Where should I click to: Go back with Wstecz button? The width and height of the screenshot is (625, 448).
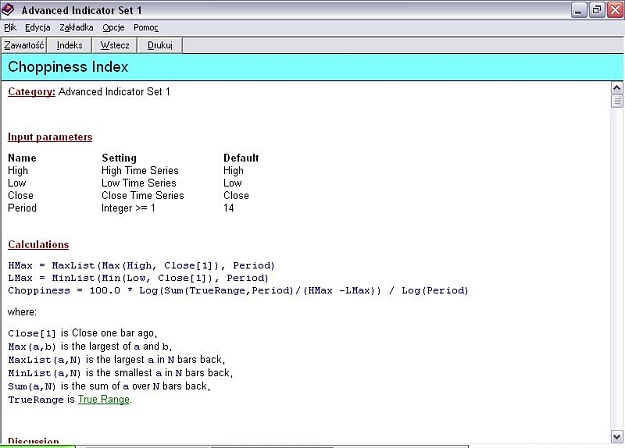pyautogui.click(x=115, y=45)
